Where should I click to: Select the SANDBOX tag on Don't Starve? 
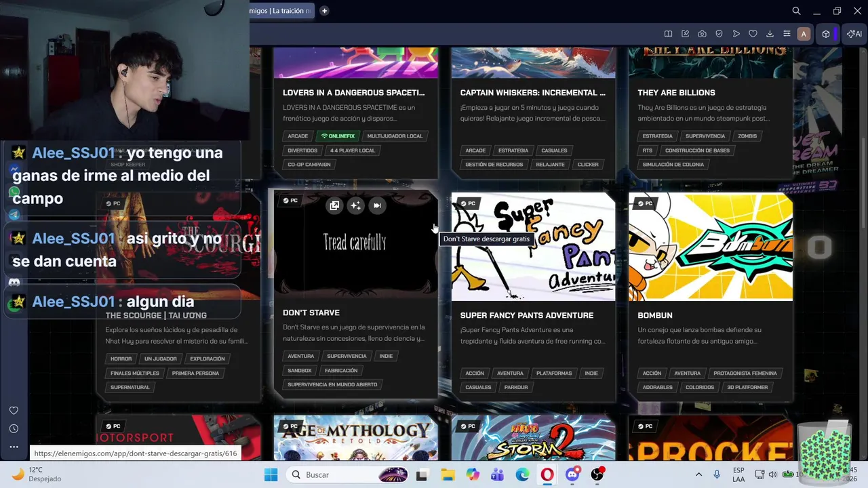coord(300,370)
